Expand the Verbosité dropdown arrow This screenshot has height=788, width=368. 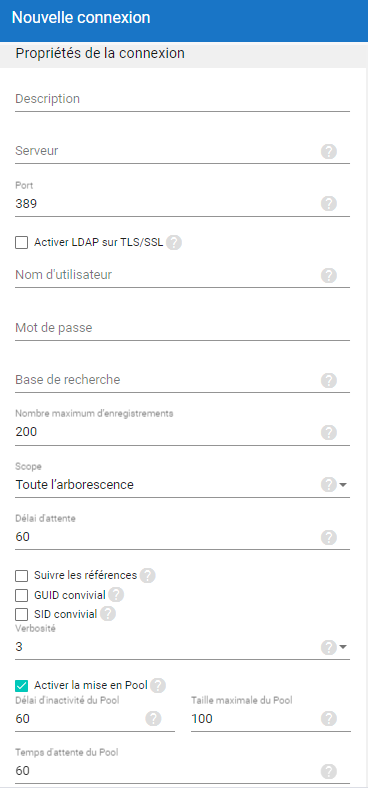[343, 647]
